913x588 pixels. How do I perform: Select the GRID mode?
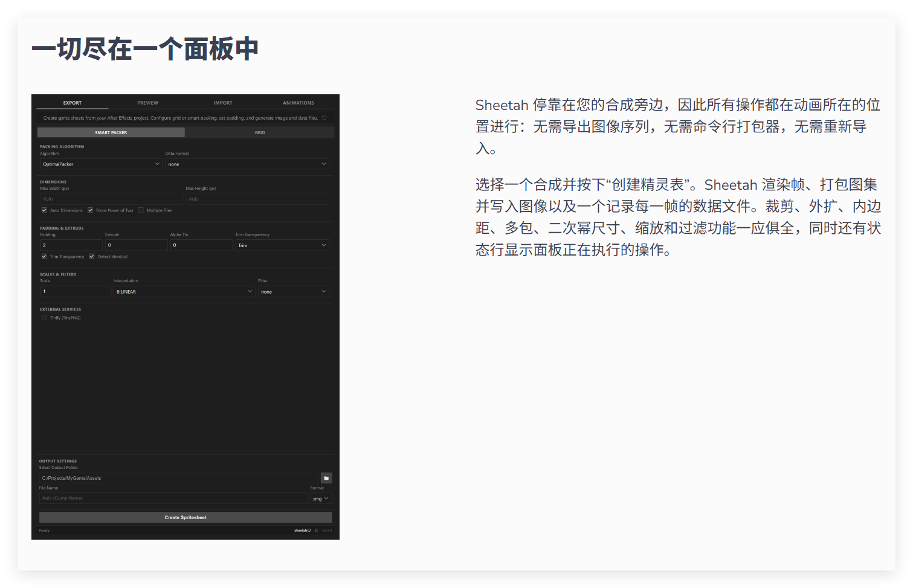(260, 132)
